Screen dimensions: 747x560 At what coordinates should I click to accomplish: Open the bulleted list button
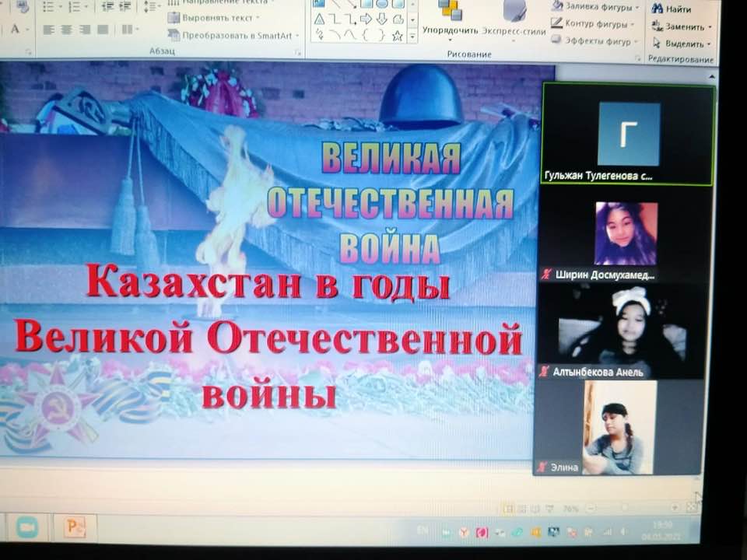[x=48, y=7]
